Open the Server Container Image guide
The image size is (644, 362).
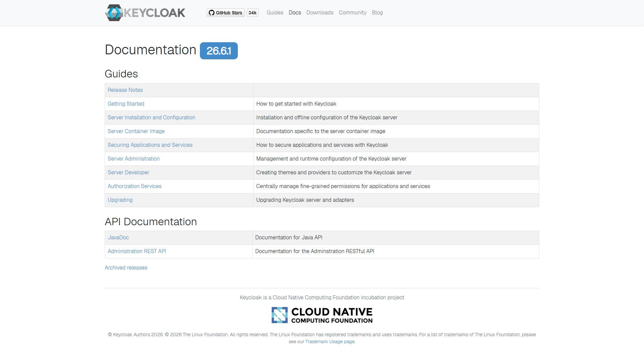click(x=136, y=131)
